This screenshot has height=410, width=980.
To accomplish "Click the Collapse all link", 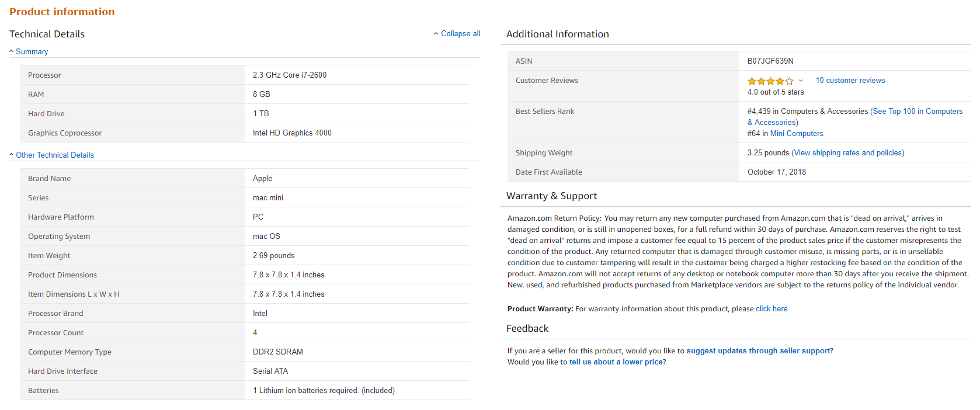I will coord(460,34).
